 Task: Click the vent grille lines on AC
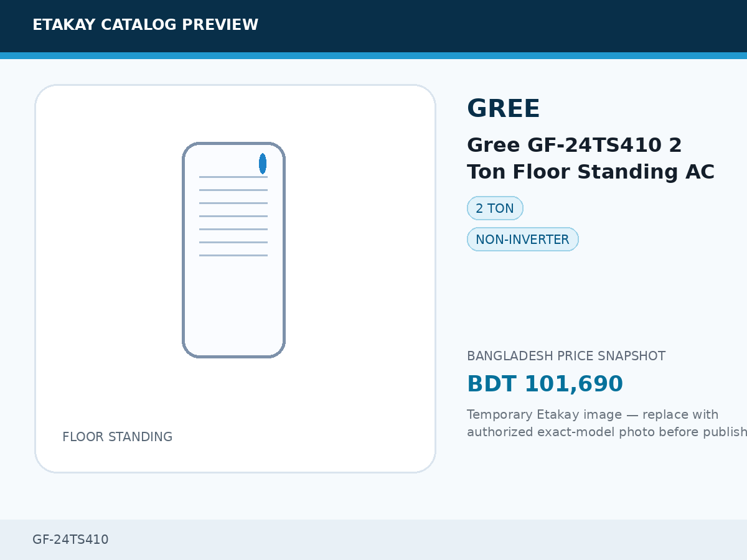(x=233, y=216)
